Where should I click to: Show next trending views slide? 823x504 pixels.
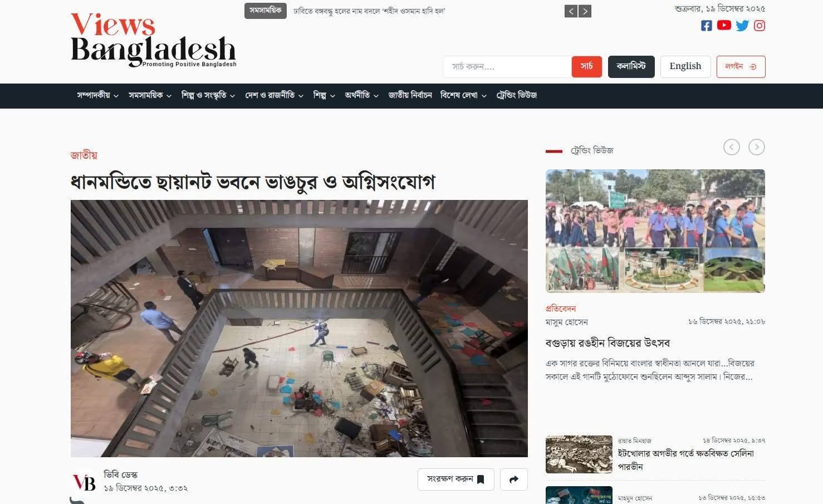757,147
